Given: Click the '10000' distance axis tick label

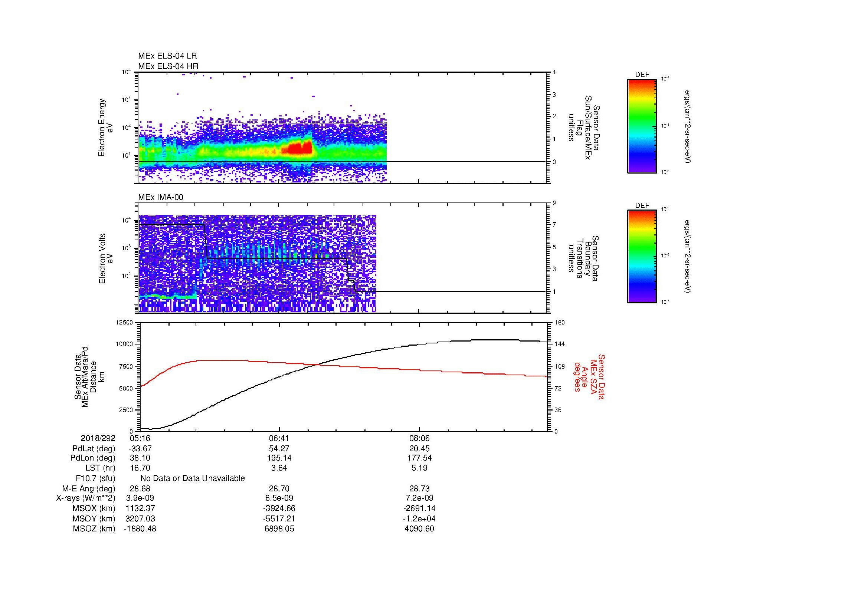Looking at the screenshot, I should click(125, 344).
